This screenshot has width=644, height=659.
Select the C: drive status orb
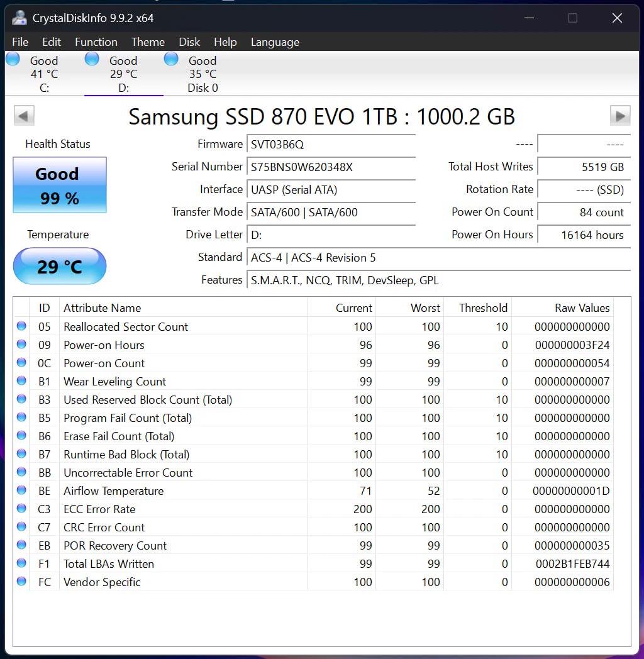[13, 59]
